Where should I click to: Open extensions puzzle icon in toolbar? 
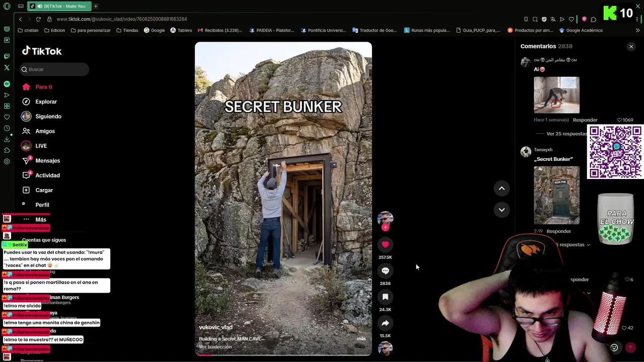point(594,19)
